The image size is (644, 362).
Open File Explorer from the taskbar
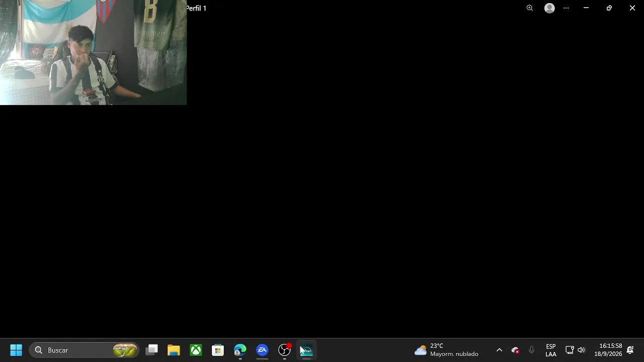click(174, 350)
